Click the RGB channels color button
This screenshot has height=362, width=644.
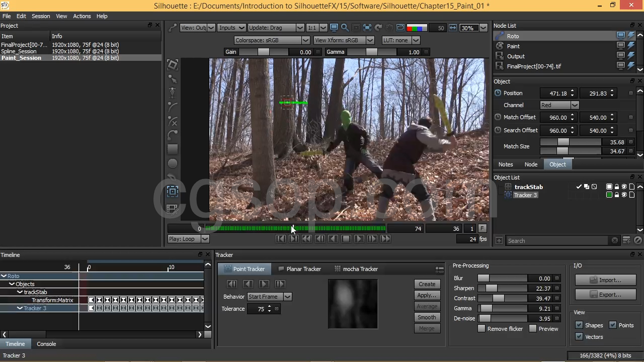417,28
